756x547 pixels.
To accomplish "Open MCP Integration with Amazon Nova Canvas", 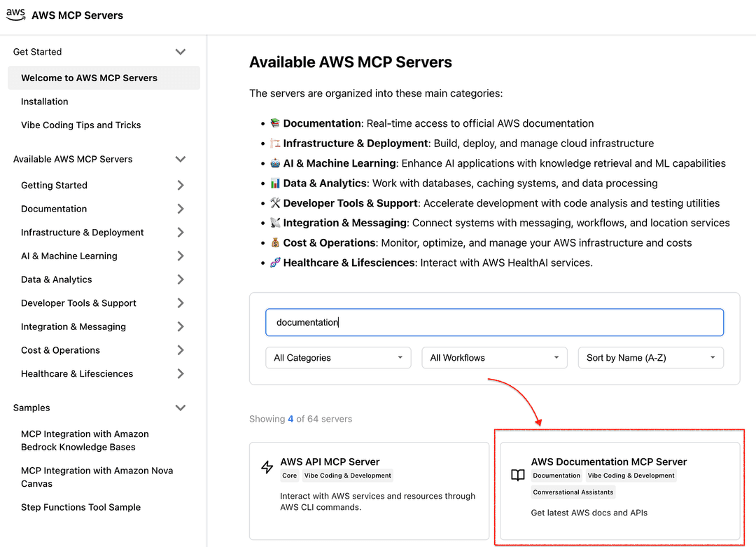I will pos(97,477).
